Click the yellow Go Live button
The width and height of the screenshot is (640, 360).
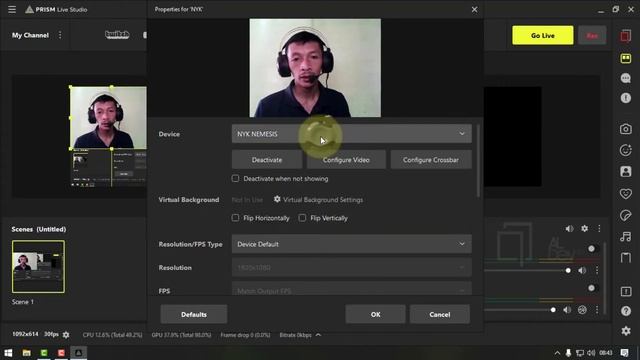point(542,36)
